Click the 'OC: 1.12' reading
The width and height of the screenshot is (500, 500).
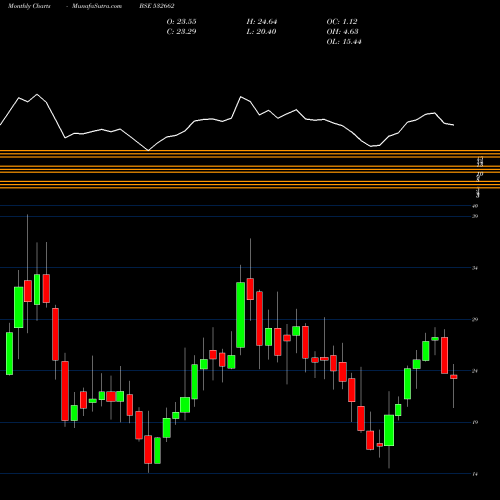click(342, 22)
